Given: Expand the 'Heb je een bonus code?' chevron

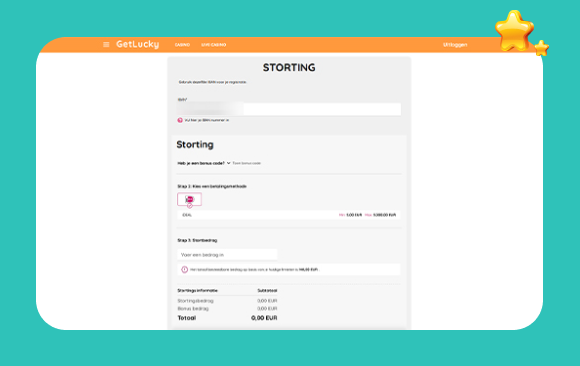Looking at the screenshot, I should pos(229,163).
